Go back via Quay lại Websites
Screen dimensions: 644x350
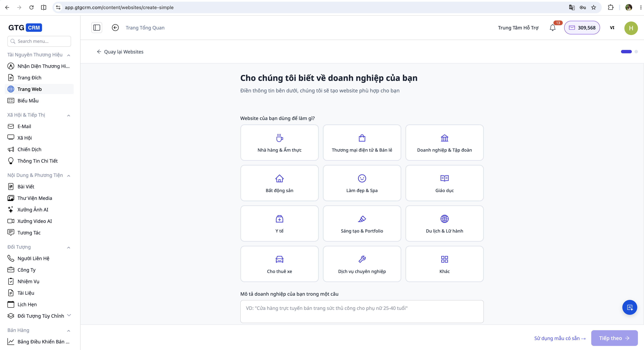120,52
